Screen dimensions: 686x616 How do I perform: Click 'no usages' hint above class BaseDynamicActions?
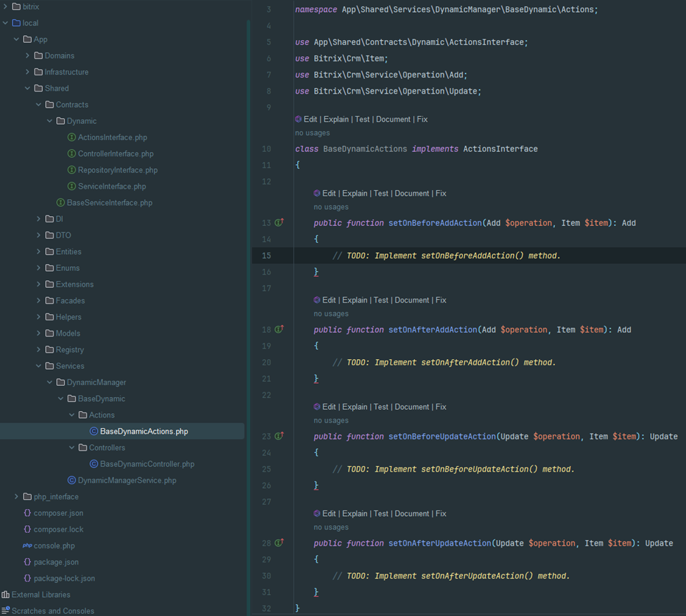(313, 133)
